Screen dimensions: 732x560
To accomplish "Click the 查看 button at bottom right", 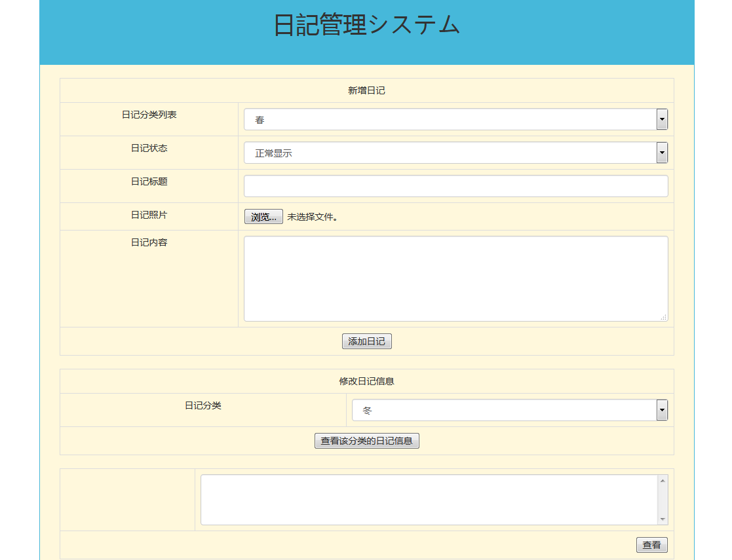I will [x=651, y=545].
